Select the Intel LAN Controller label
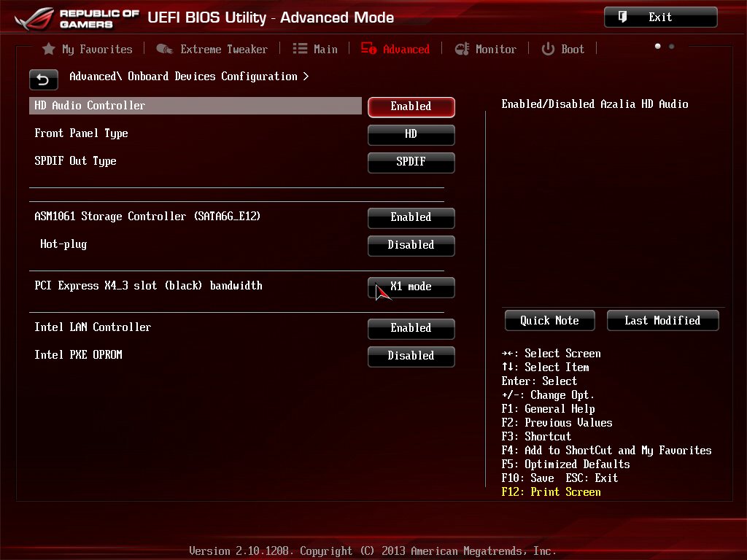747x560 pixels. point(93,327)
